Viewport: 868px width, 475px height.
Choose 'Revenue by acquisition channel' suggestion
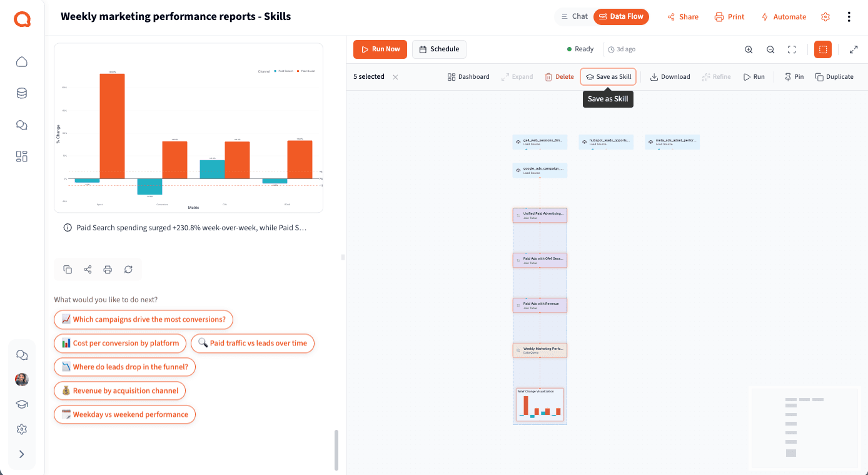[x=120, y=391]
